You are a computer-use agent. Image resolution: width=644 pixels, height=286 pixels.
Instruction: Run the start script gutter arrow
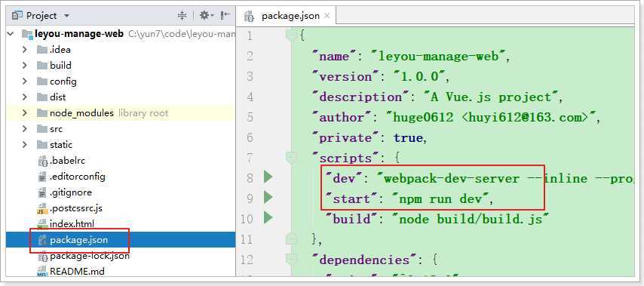(268, 197)
